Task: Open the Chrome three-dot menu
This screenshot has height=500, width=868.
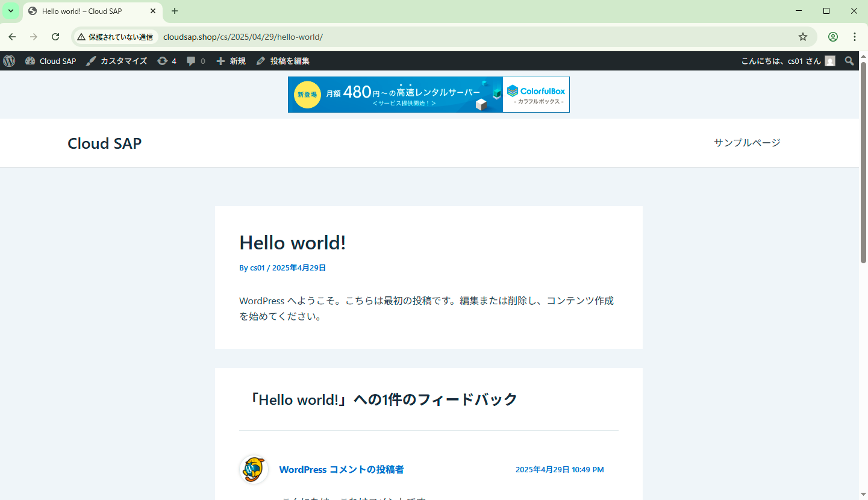Action: click(855, 37)
